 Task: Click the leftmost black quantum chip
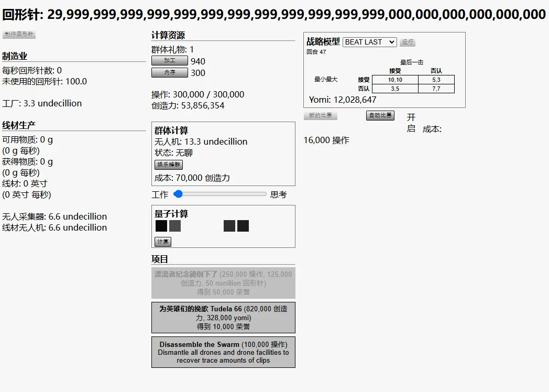click(161, 226)
